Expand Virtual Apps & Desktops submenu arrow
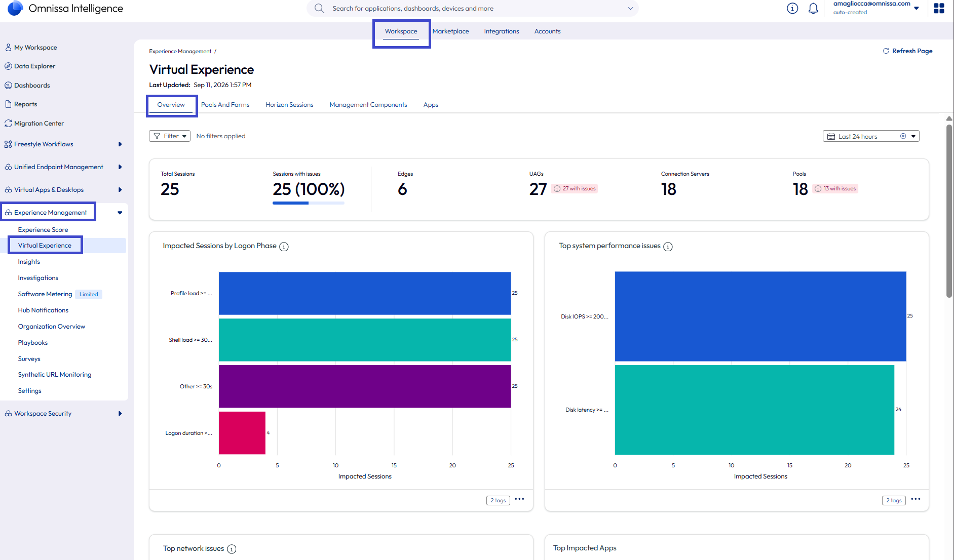This screenshot has height=560, width=954. tap(120, 190)
